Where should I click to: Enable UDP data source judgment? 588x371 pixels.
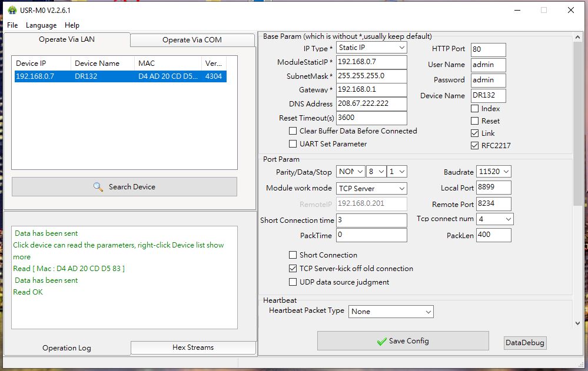point(293,282)
